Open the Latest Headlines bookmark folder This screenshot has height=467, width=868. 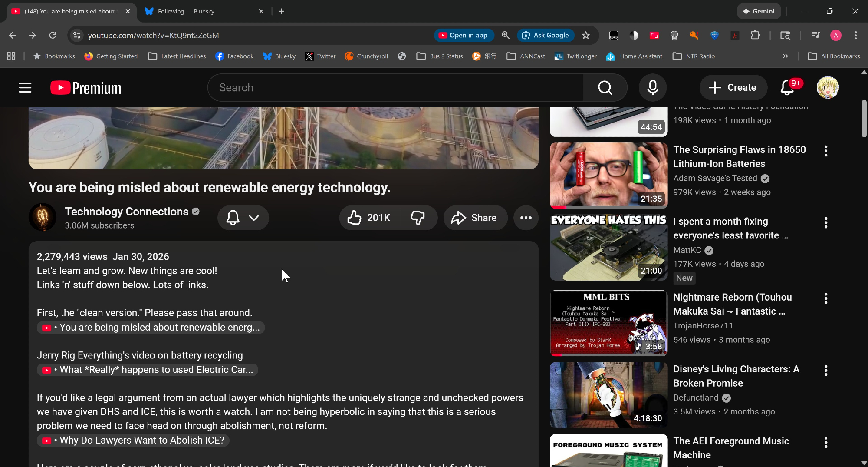[x=177, y=56]
